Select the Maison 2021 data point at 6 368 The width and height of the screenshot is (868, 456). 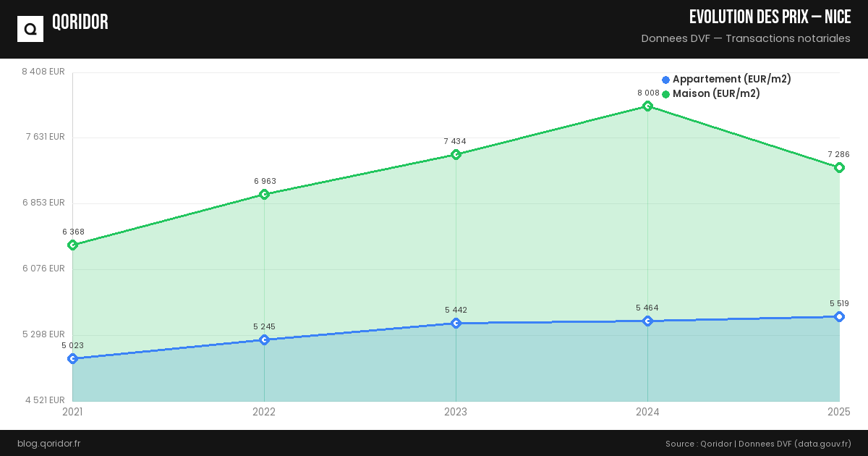[72, 245]
